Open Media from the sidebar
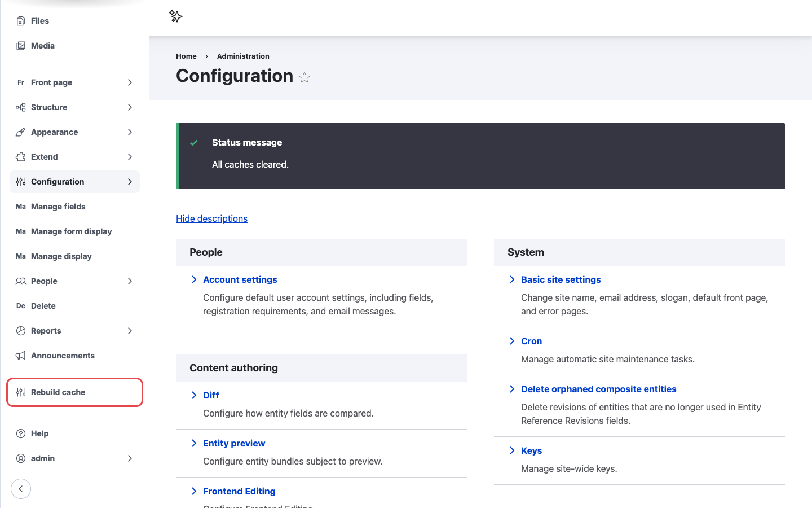The width and height of the screenshot is (812, 508). (74, 46)
